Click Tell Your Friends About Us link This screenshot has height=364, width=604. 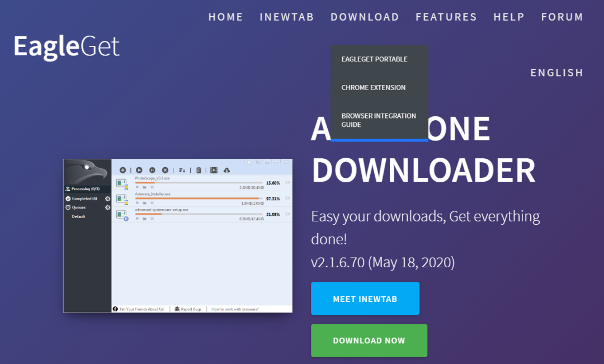coord(141,309)
